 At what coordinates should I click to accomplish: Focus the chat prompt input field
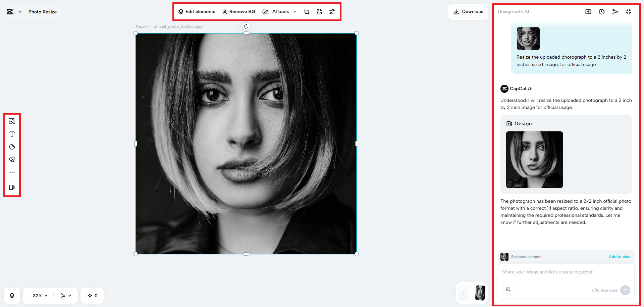(x=566, y=272)
